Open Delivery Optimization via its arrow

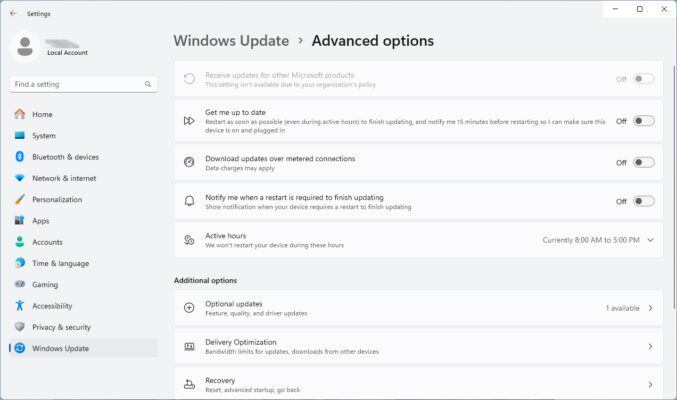[650, 346]
